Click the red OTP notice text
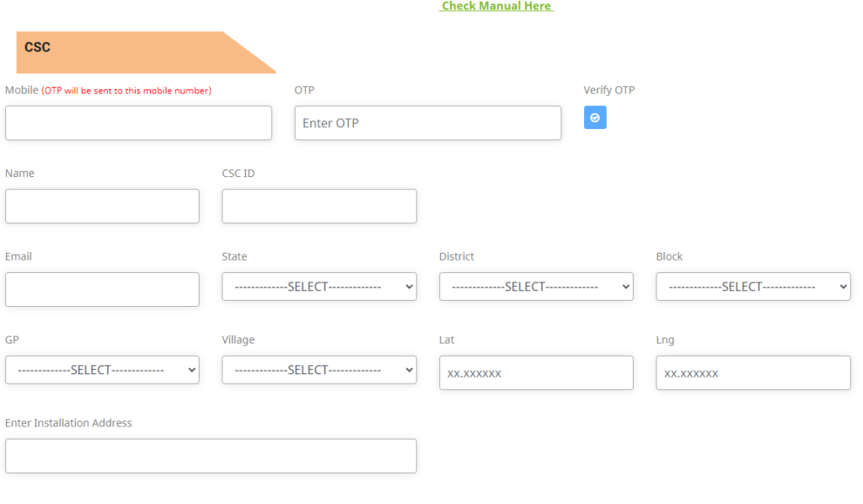This screenshot has height=504, width=863. tap(126, 91)
